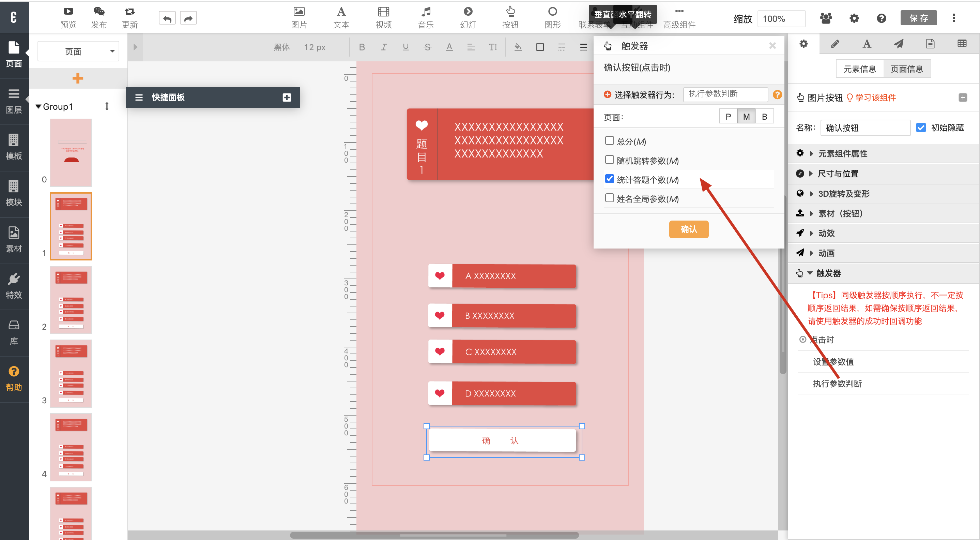
Task: Open the 图层 layers sidebar panel
Action: click(14, 101)
